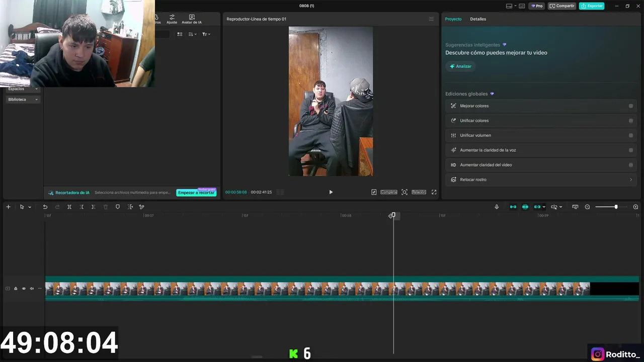Open the Pro membership button

tap(537, 6)
